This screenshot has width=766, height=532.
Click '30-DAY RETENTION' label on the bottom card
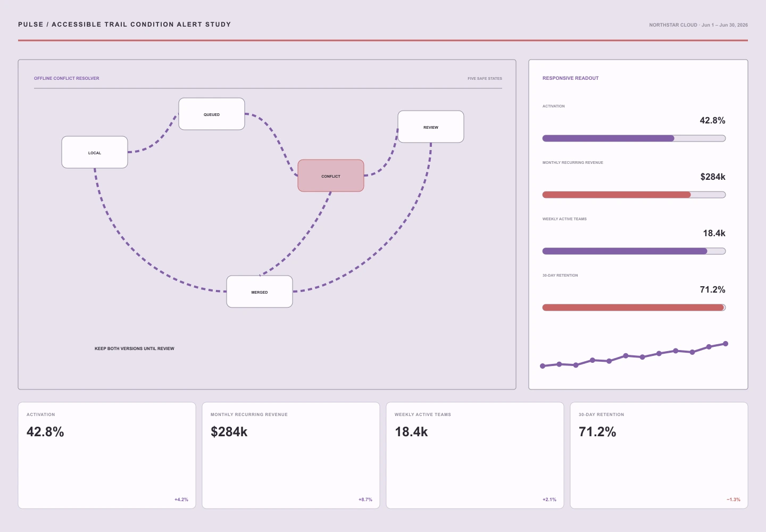coord(602,414)
